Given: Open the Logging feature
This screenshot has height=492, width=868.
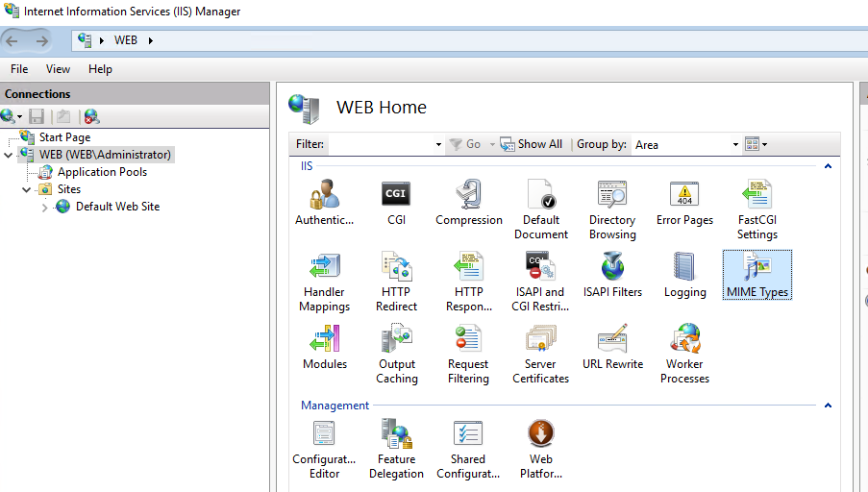Looking at the screenshot, I should (684, 275).
